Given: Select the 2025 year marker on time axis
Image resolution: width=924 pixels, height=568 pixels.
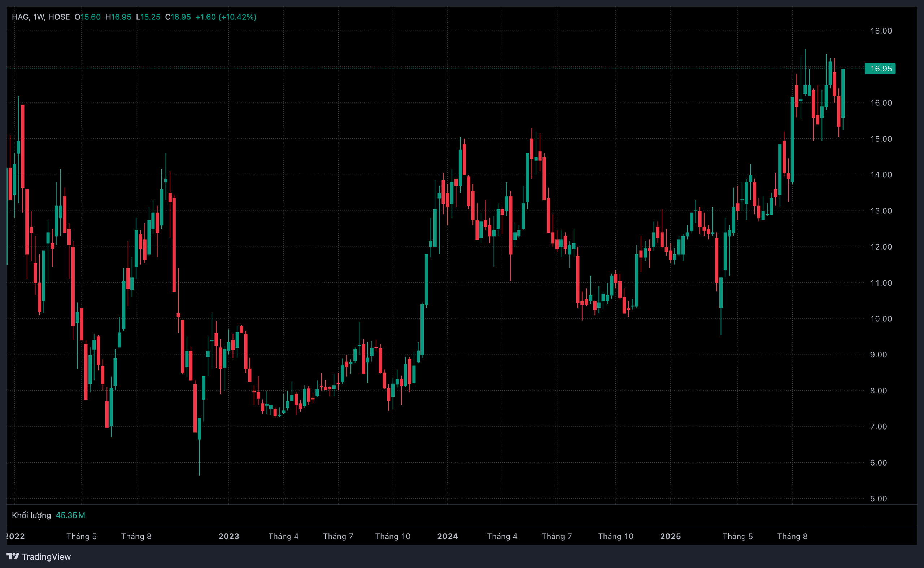Looking at the screenshot, I should tap(670, 536).
